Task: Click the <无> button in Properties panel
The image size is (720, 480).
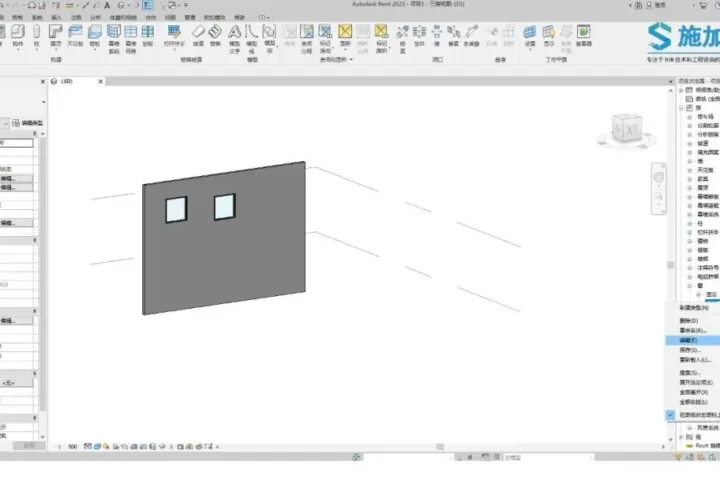Action: (16, 383)
